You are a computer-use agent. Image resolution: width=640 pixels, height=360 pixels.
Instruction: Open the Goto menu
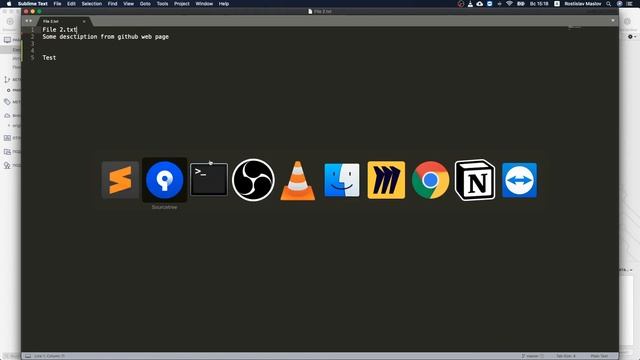(145, 4)
